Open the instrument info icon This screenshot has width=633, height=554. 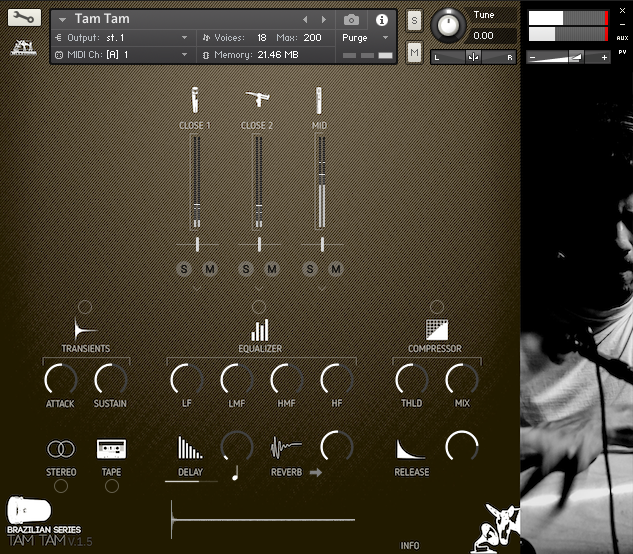381,19
